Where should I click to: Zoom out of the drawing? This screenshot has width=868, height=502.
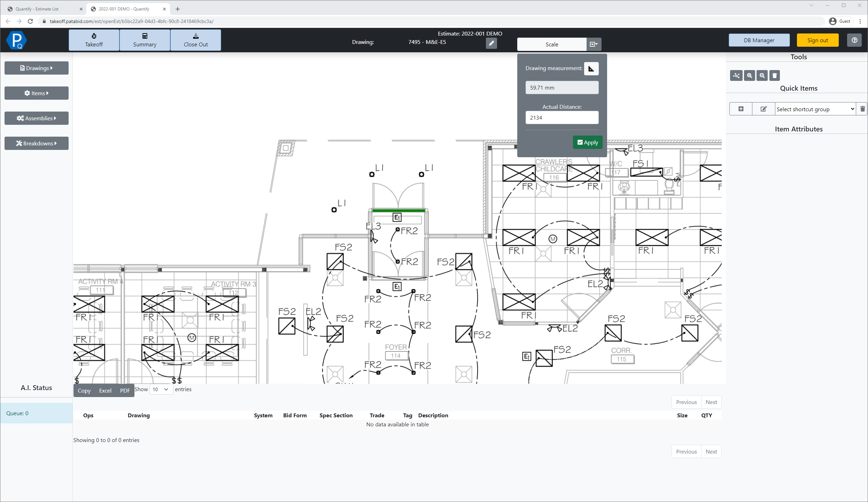762,75
